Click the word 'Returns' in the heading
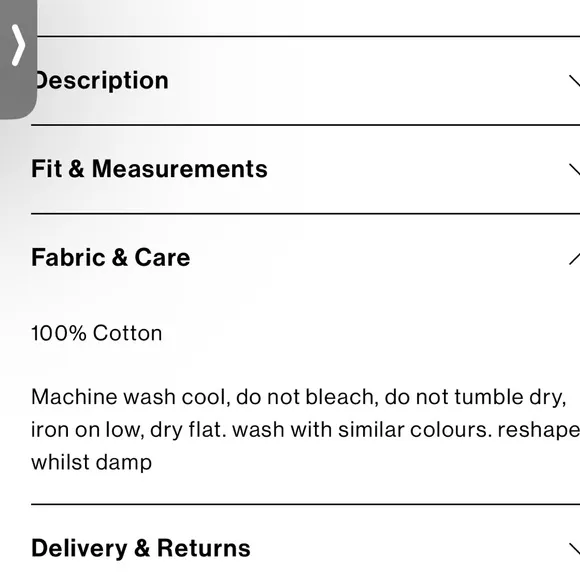The image size is (580, 580). pyautogui.click(x=204, y=548)
